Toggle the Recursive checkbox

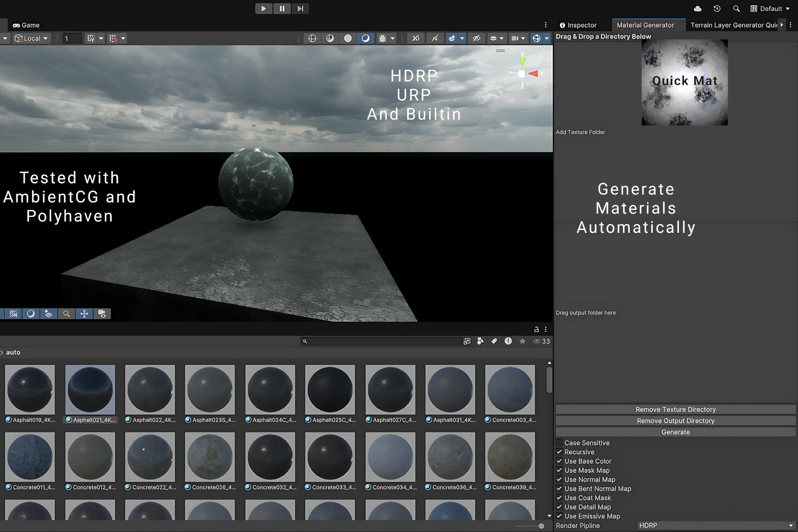[x=559, y=452]
